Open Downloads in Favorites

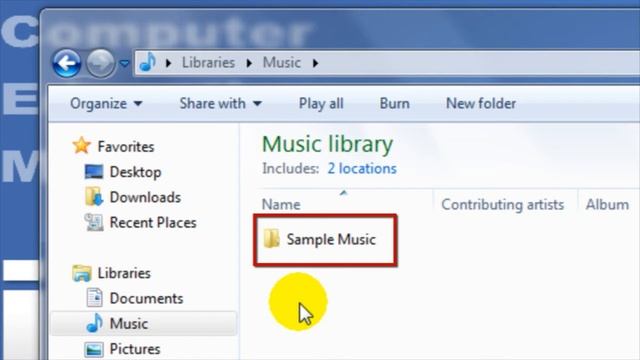point(145,198)
